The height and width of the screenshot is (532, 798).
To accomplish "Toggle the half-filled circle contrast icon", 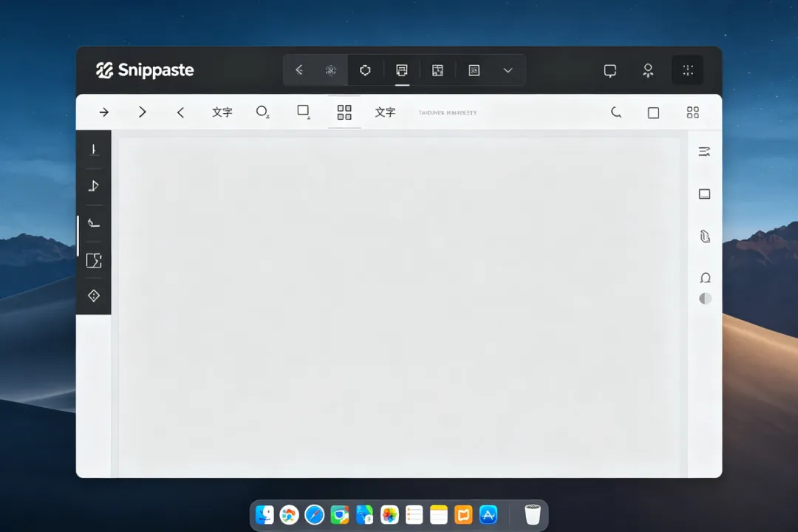I will click(x=706, y=299).
